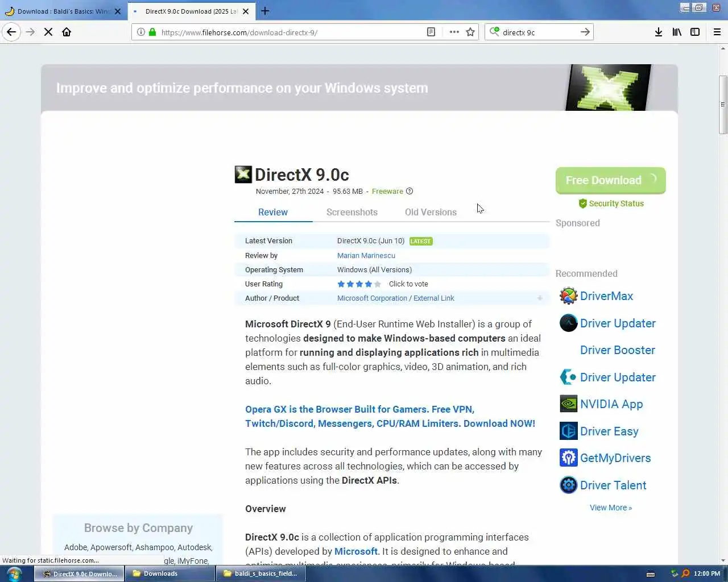Viewport: 728px width, 582px height.
Task: Click the forward navigation arrow
Action: coord(30,32)
